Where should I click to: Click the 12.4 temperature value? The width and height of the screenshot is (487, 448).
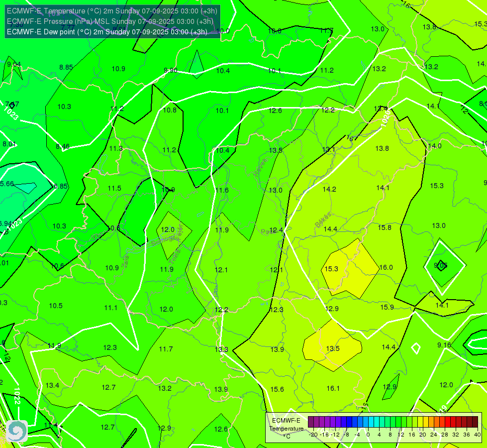coord(276,230)
